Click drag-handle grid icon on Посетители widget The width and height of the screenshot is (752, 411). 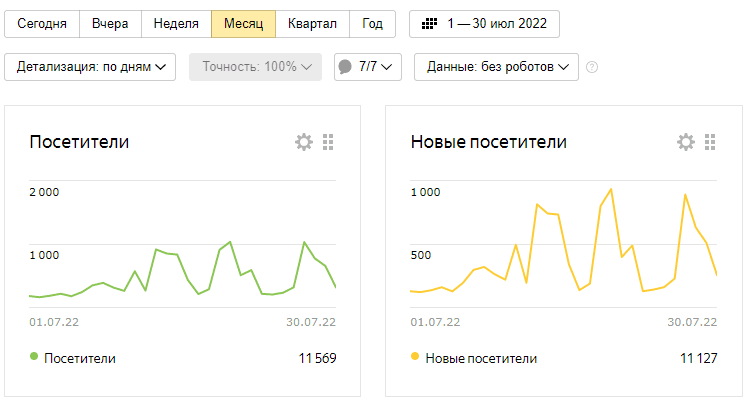(328, 142)
